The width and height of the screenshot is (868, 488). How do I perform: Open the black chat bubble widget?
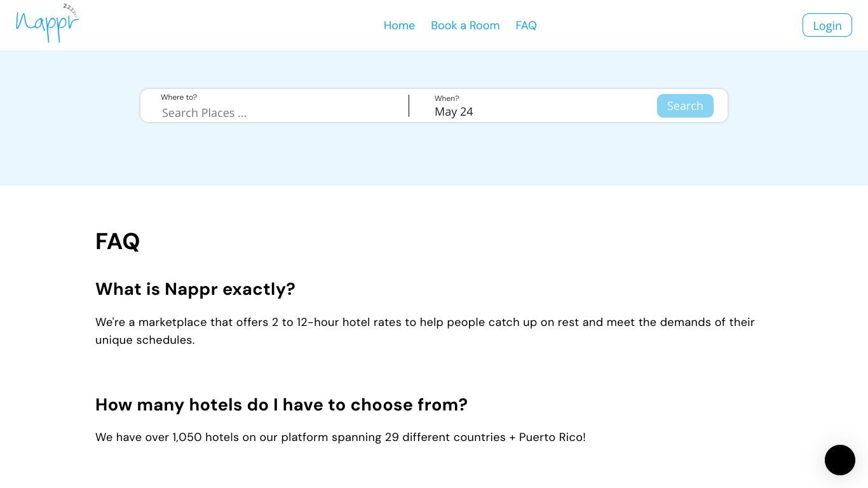click(x=839, y=459)
